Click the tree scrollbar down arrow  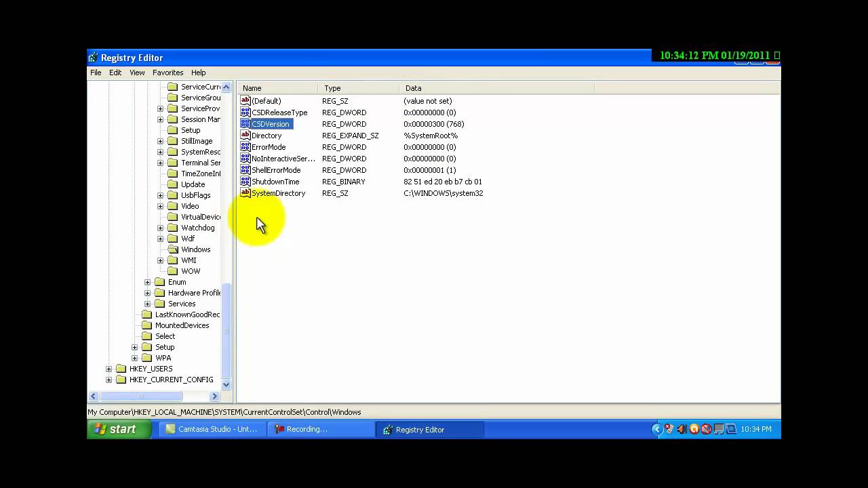pos(226,384)
